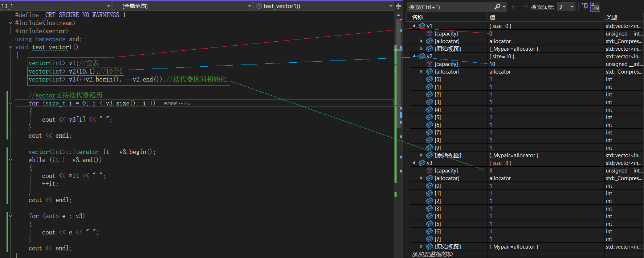
Task: Click the code line cout << v3[i]
Action: coord(77,120)
